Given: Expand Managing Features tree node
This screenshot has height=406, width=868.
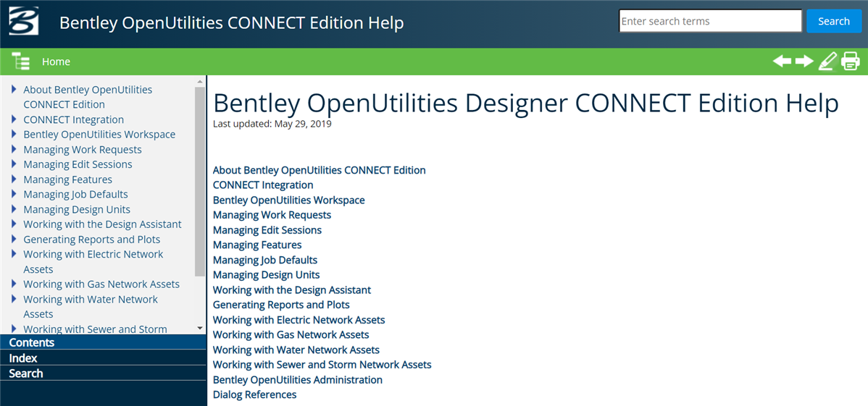Looking at the screenshot, I should click(14, 179).
